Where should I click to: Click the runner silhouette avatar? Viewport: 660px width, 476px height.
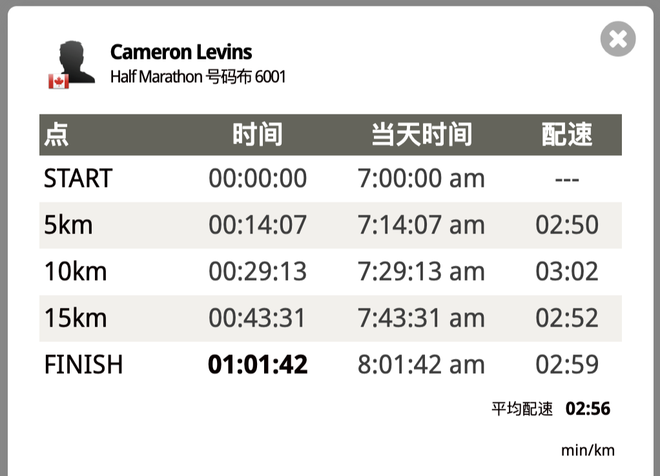click(77, 61)
